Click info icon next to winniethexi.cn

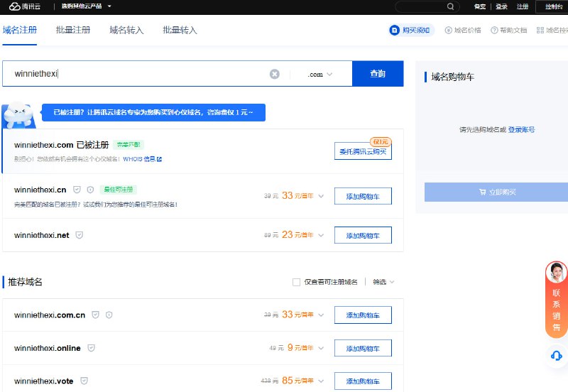[91, 190]
